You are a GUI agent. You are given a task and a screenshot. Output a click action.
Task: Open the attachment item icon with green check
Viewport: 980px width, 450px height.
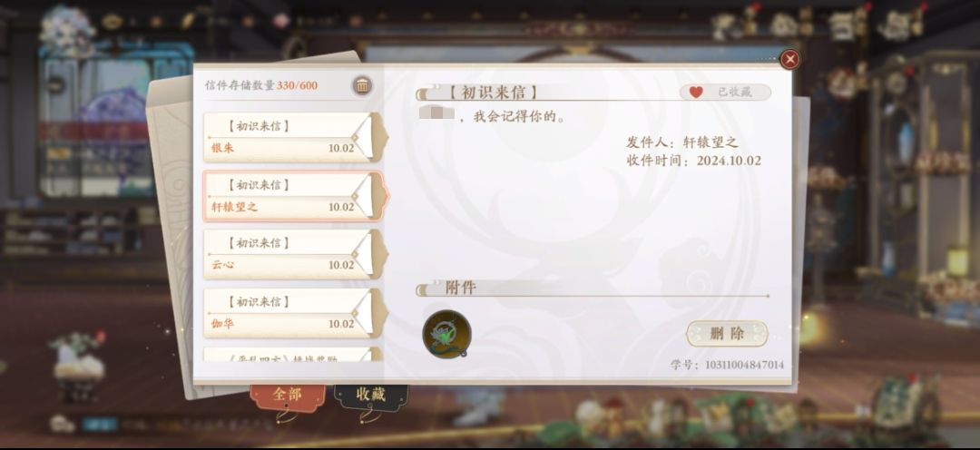click(x=446, y=335)
